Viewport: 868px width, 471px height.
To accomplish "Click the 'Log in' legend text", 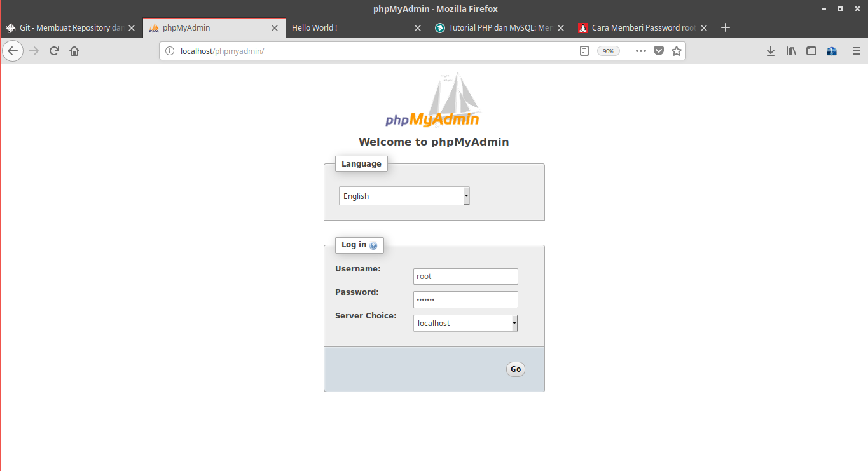I will pos(354,245).
